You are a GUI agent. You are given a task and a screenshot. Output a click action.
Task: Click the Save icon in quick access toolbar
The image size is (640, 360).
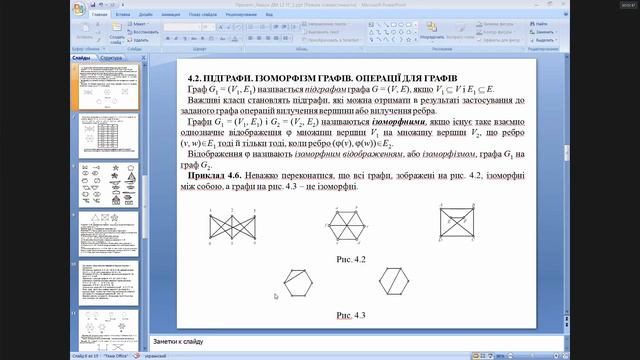pyautogui.click(x=93, y=5)
